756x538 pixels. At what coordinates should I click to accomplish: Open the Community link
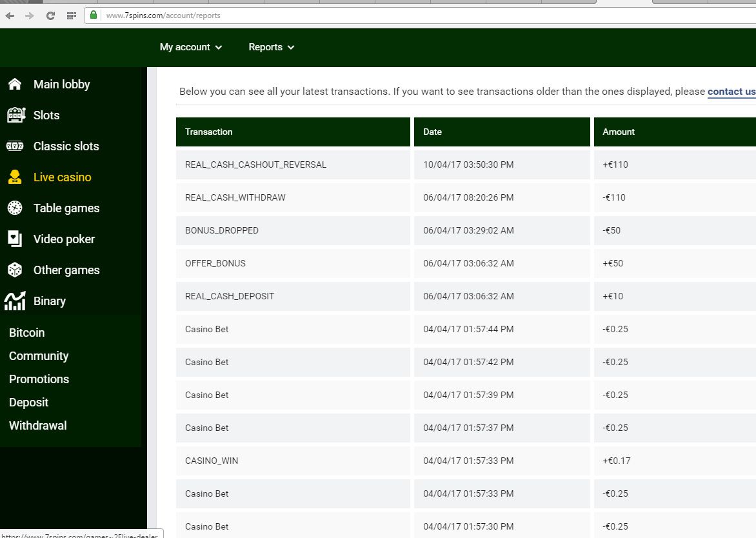point(39,356)
